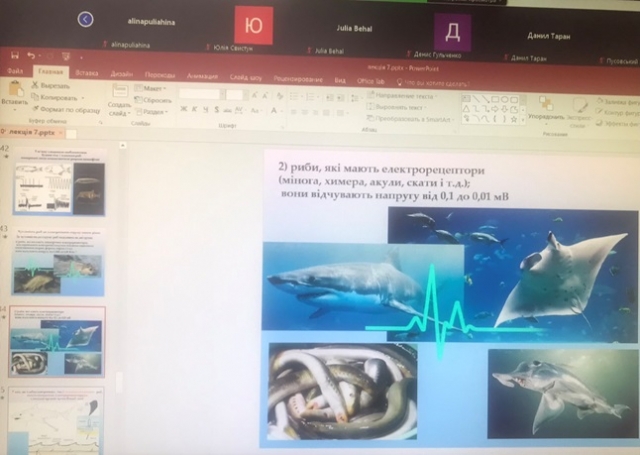Switch to the Переходы tab
Image resolution: width=640 pixels, height=455 pixels.
[160, 75]
